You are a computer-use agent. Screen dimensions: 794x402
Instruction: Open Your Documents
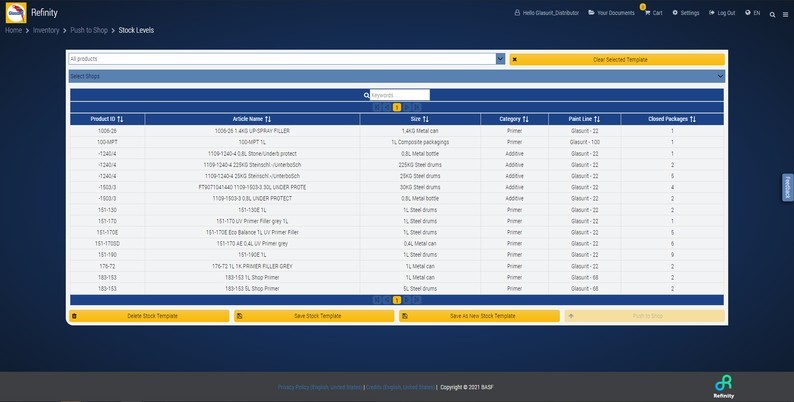pos(611,13)
